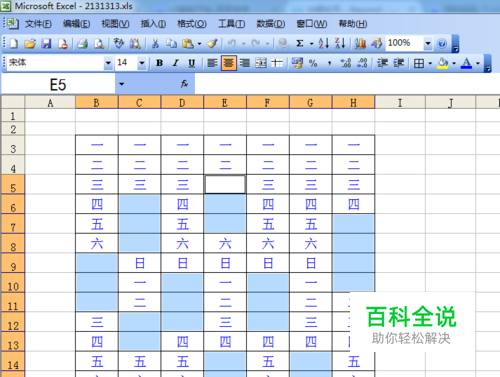Click the New workbook icon
This screenshot has height=377, width=500.
tap(14, 43)
